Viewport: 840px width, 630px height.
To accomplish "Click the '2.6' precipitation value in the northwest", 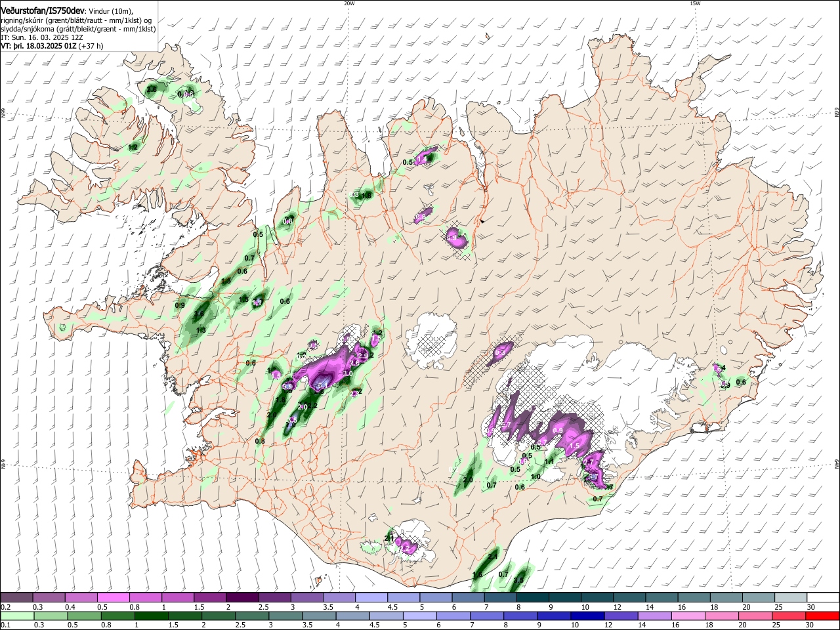I will (x=152, y=89).
